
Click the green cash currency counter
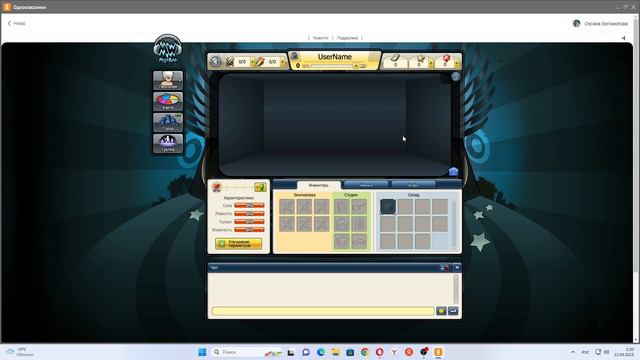point(395,61)
